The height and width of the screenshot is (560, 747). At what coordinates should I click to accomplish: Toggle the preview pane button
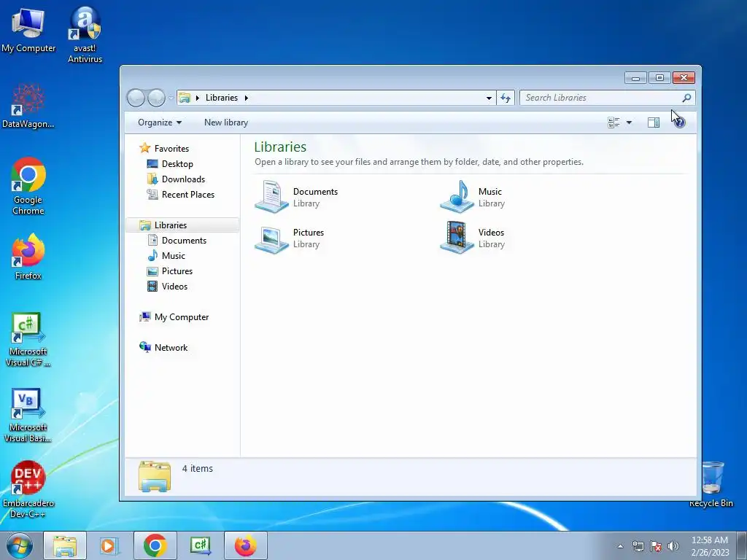click(654, 122)
